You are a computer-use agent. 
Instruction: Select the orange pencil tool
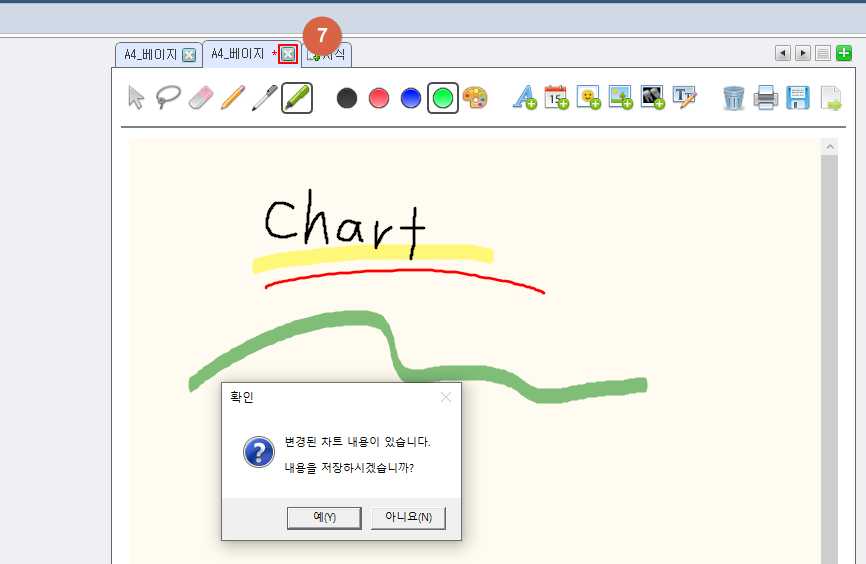point(232,97)
